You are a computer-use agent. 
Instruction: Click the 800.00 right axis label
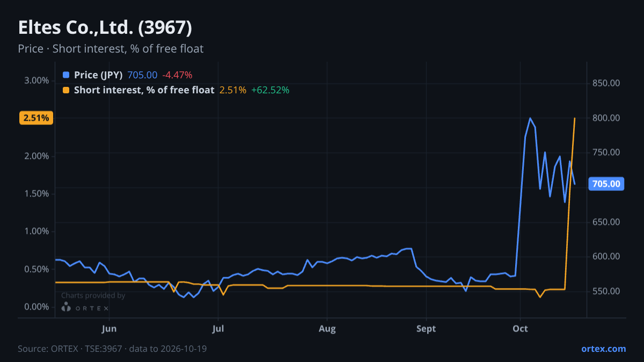click(x=606, y=118)
